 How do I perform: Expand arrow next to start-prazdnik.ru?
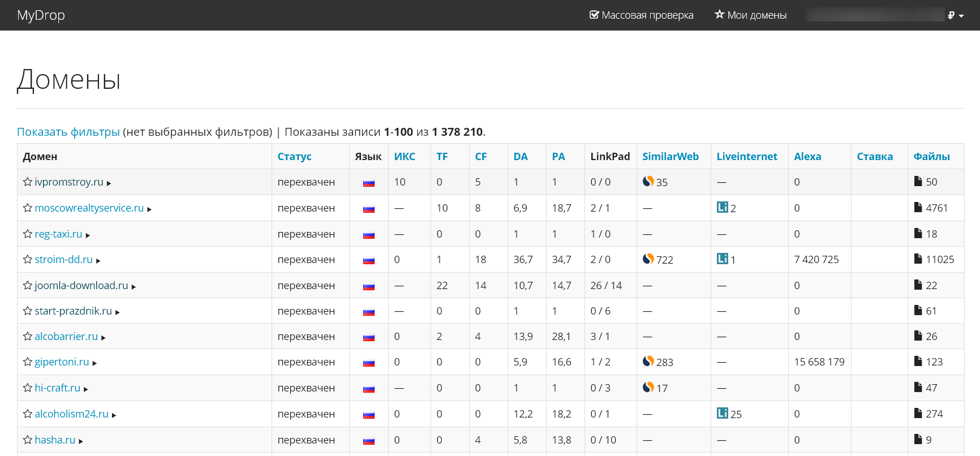click(117, 312)
